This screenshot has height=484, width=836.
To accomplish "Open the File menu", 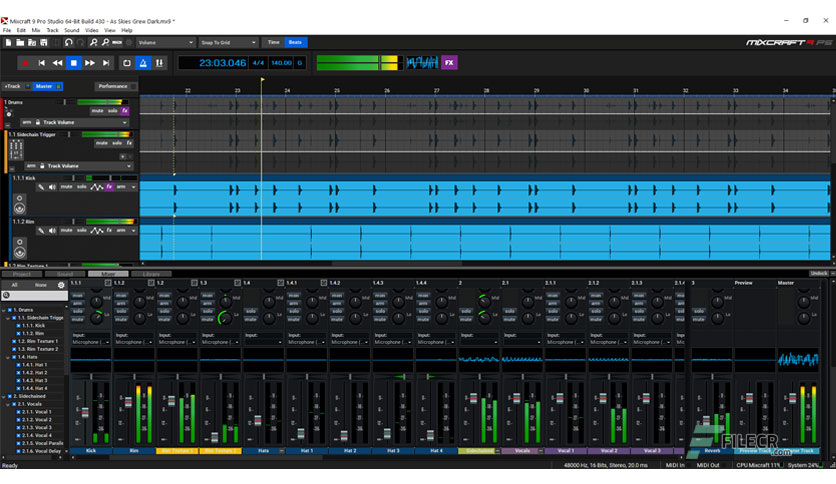I will [6, 30].
